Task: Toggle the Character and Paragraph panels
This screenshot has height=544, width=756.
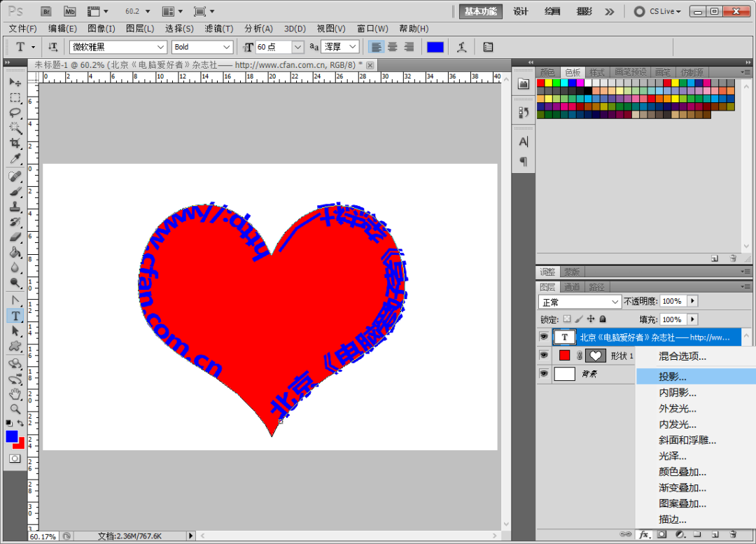Action: pos(488,47)
